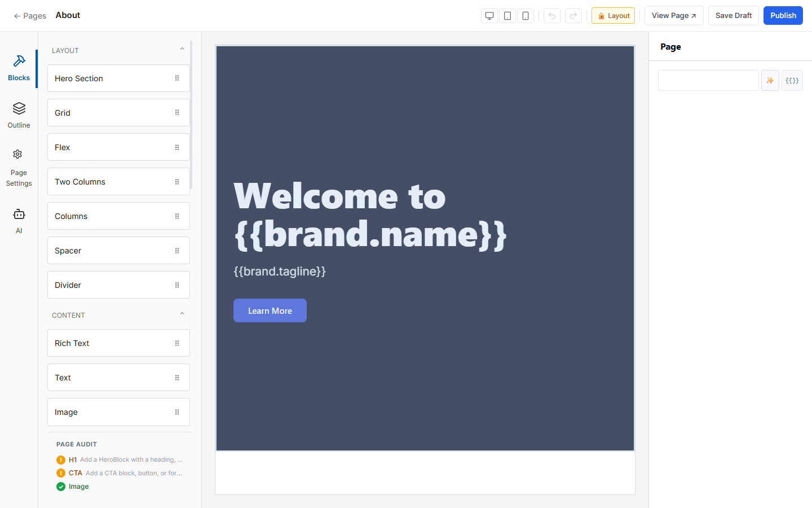The height and width of the screenshot is (508, 812).
Task: Go back to Pages list
Action: [x=30, y=16]
